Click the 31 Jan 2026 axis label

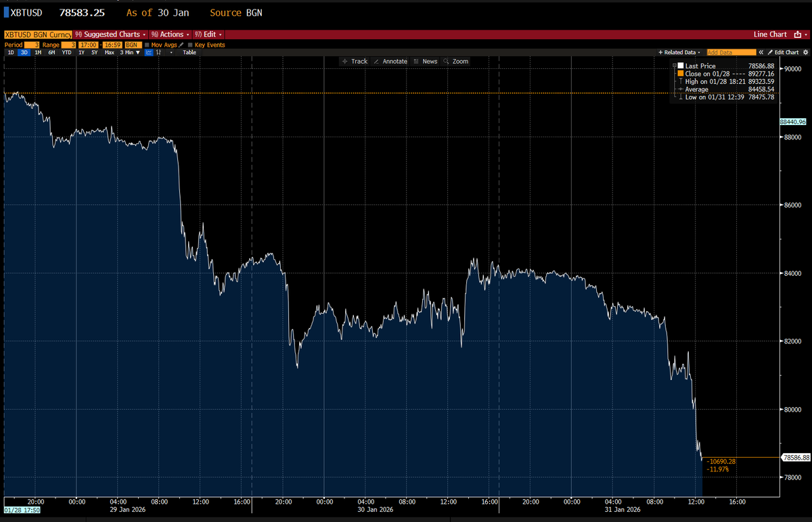pyautogui.click(x=623, y=508)
